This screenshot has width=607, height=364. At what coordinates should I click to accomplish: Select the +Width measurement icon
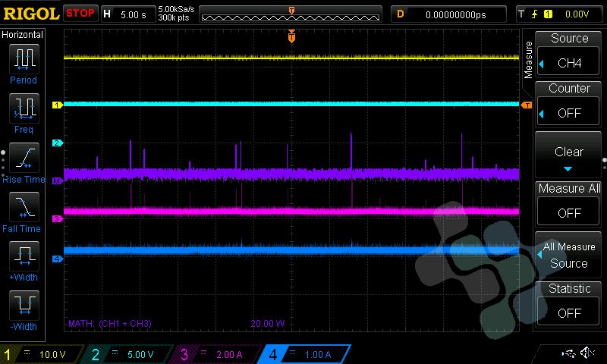(24, 255)
